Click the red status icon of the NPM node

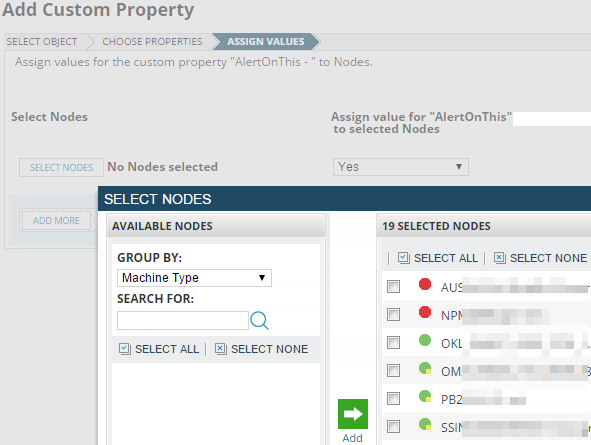pyautogui.click(x=425, y=312)
